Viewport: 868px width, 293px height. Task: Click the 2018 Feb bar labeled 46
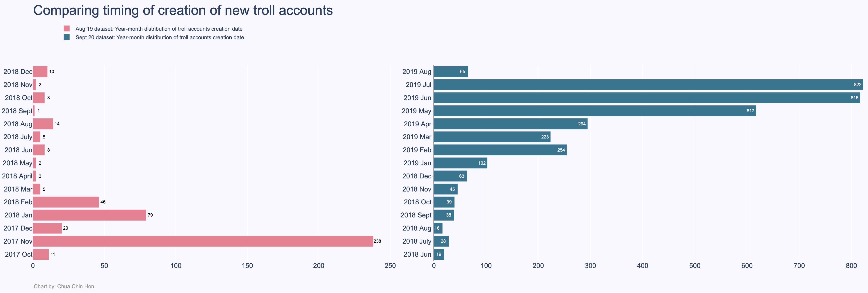66,202
